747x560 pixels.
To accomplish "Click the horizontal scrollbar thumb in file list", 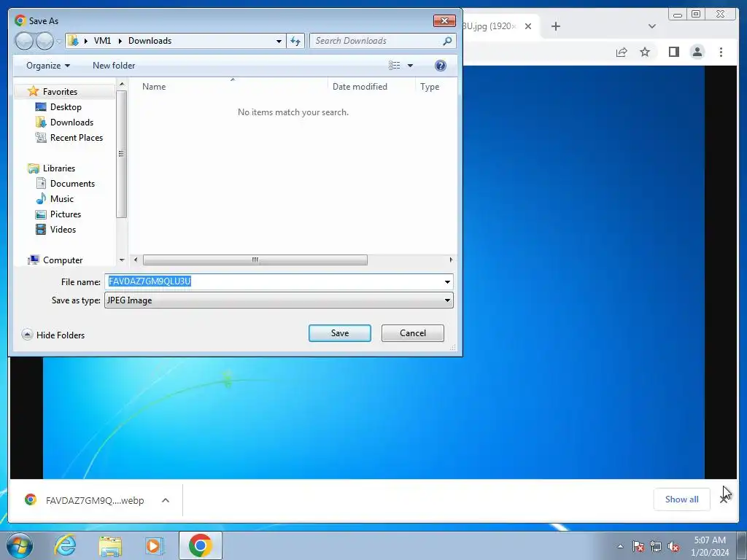I will pos(255,260).
